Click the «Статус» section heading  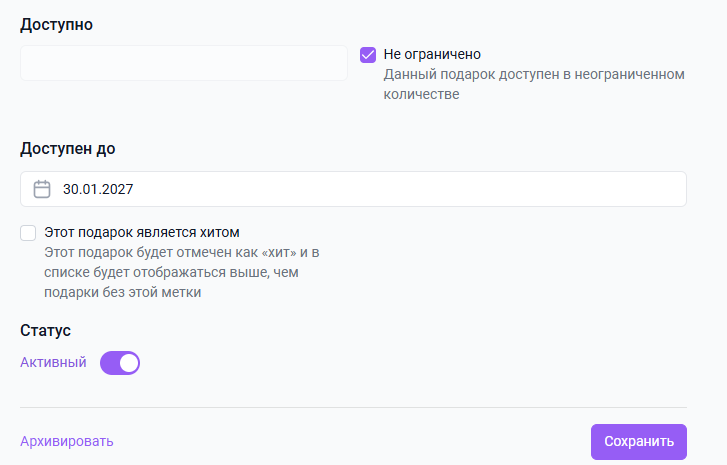(45, 330)
